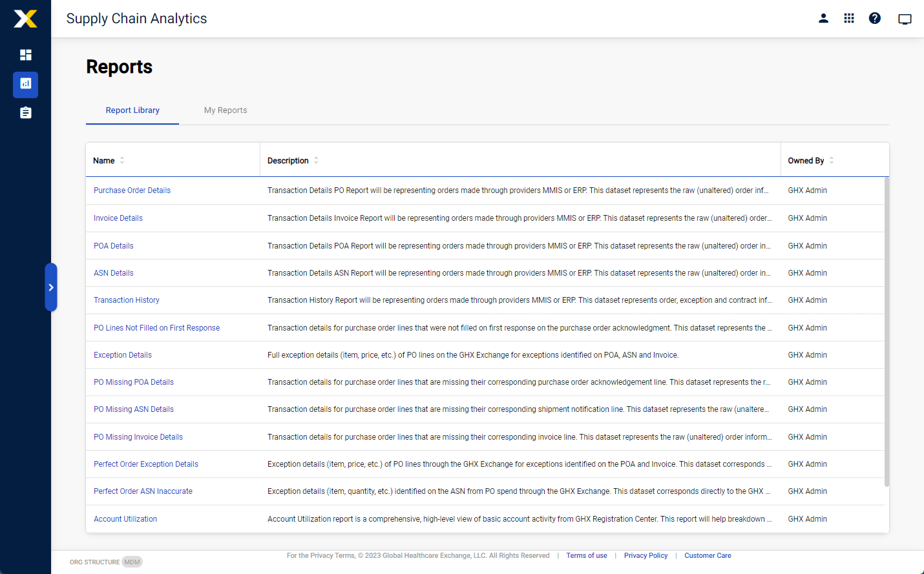924x574 pixels.
Task: Open the Transaction History report
Action: click(127, 300)
